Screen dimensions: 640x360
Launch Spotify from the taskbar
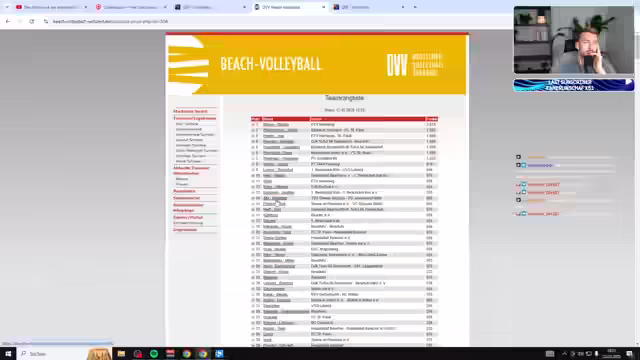(x=154, y=353)
